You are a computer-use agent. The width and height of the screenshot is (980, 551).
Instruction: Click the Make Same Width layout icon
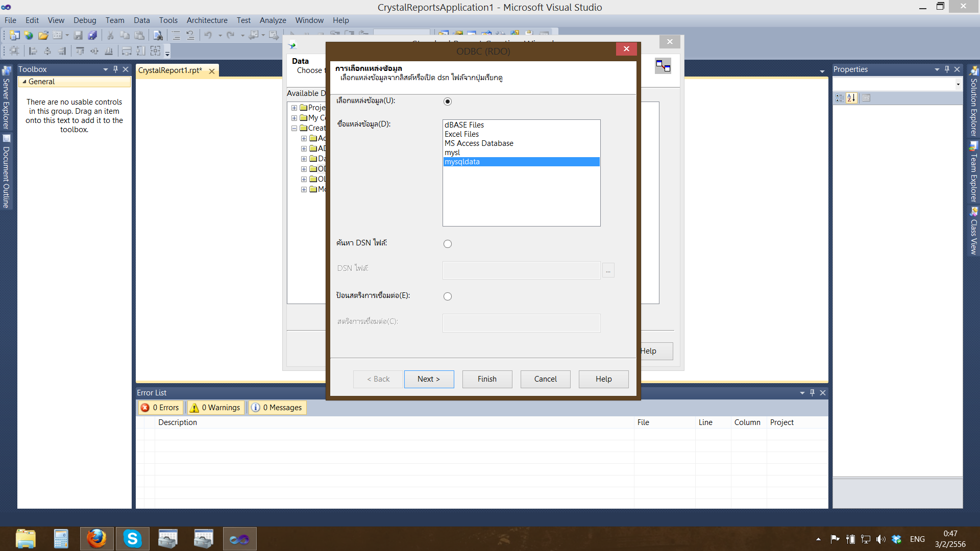click(127, 51)
